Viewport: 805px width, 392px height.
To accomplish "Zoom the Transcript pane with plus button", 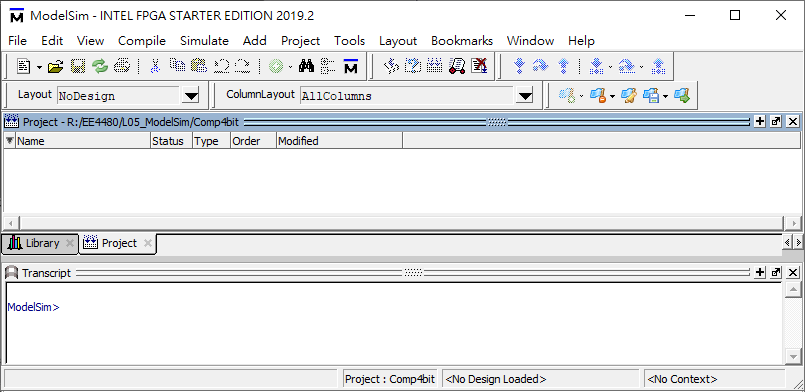I will pos(760,272).
